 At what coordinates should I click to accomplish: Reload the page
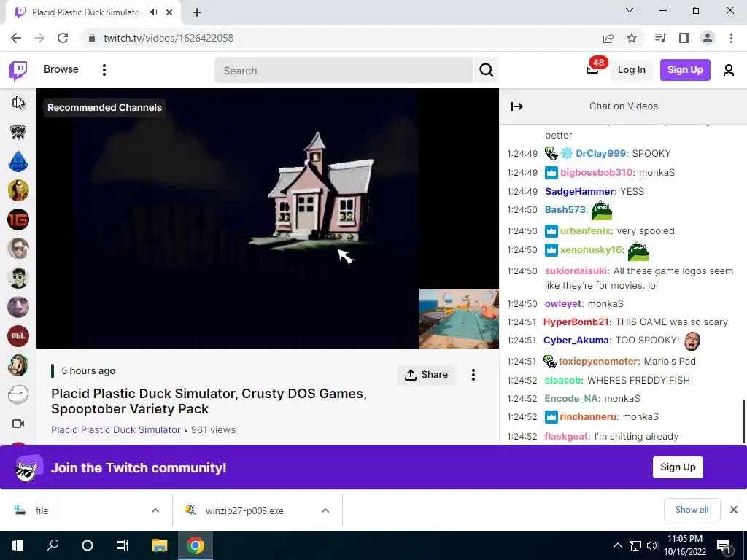63,38
